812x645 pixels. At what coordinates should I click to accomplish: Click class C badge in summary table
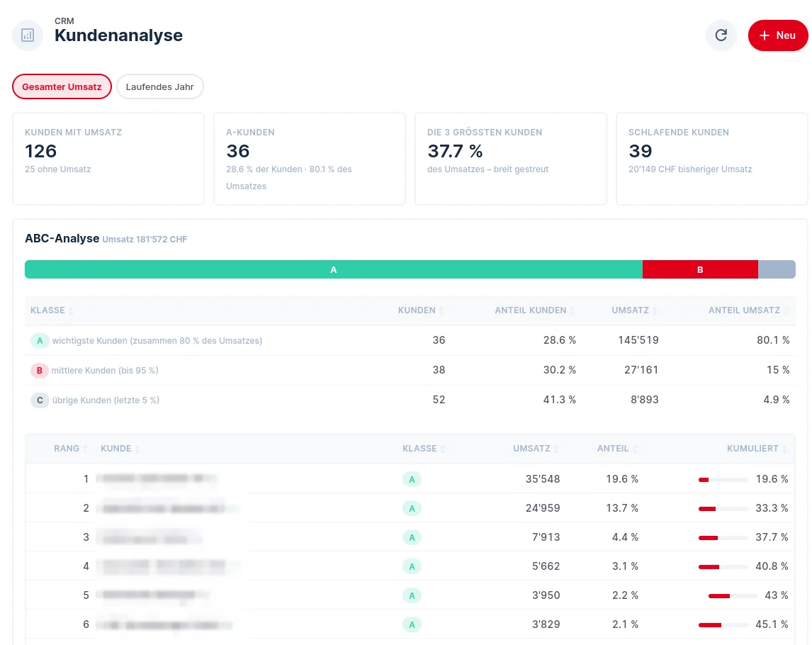coord(40,400)
